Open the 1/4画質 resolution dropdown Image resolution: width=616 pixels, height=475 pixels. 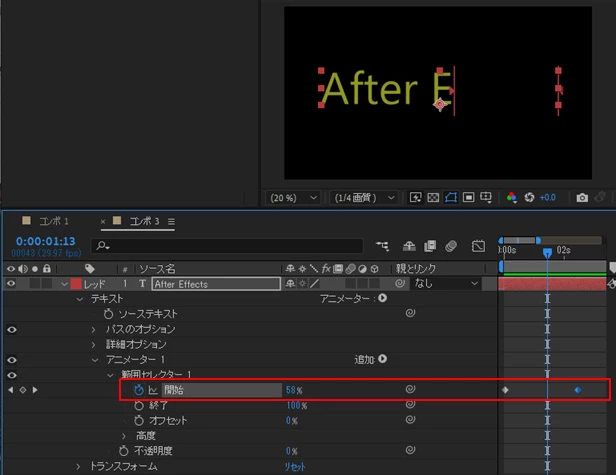[364, 198]
